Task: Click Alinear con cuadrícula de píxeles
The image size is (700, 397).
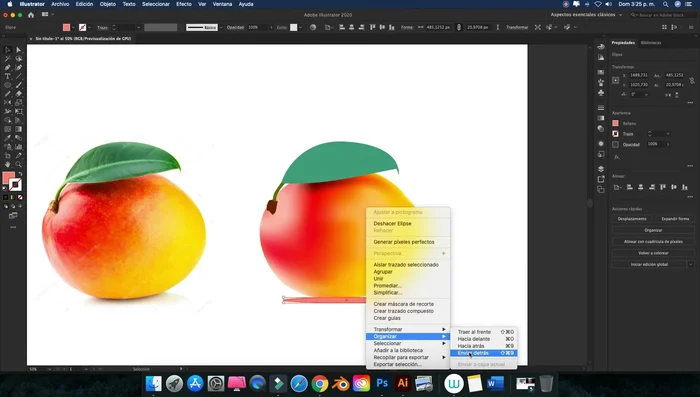Action: pos(653,242)
